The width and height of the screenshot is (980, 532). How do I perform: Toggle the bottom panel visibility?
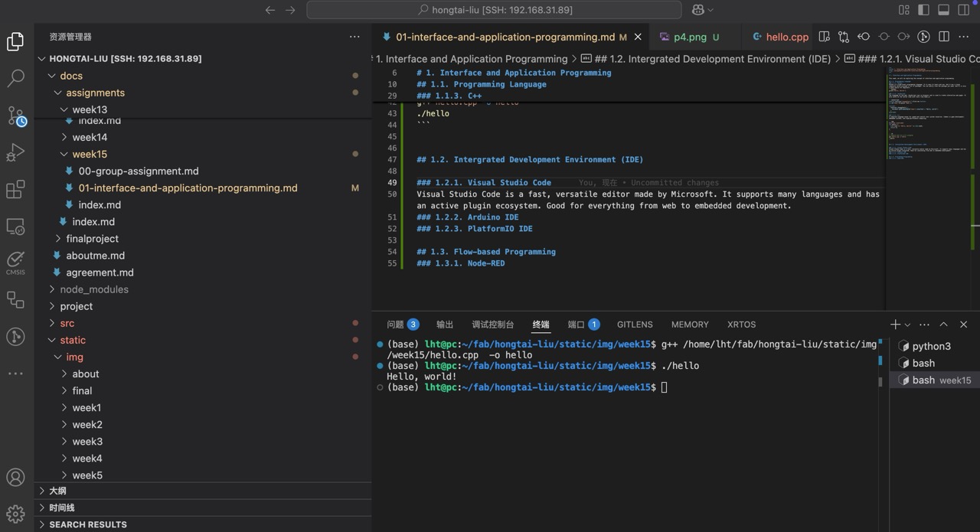(x=944, y=10)
